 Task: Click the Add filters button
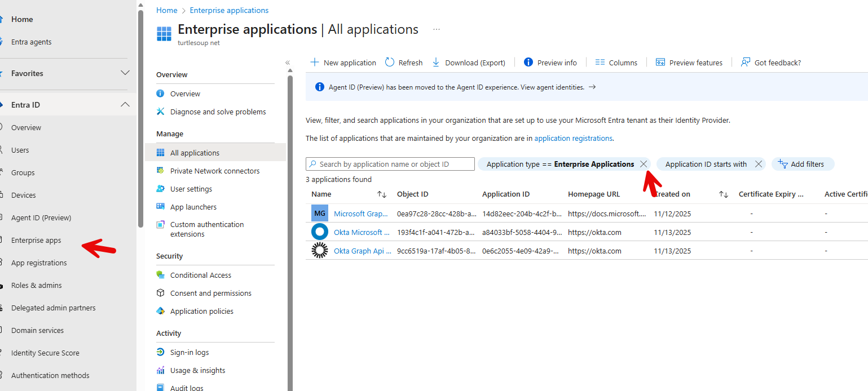(802, 164)
